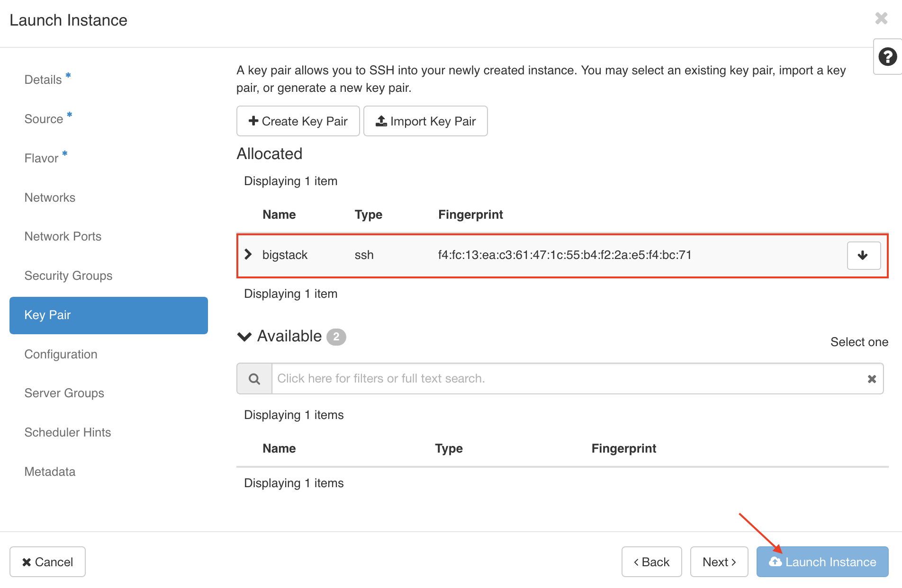Select the Key Pair step
This screenshot has height=588, width=902.
[108, 315]
